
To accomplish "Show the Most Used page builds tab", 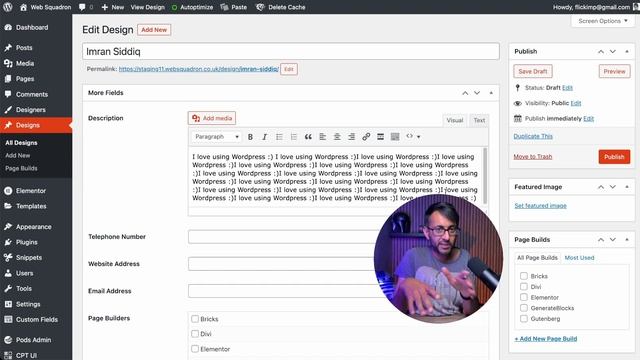I will pos(579,258).
